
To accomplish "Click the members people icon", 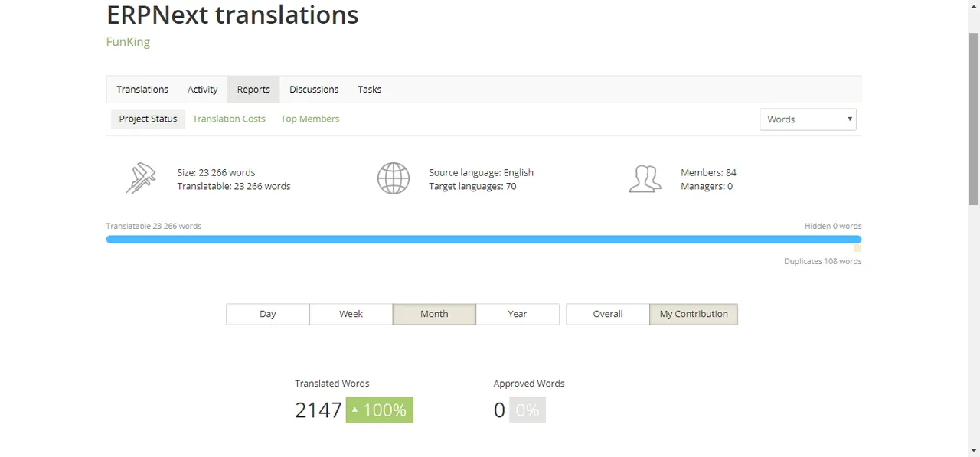I will [645, 178].
